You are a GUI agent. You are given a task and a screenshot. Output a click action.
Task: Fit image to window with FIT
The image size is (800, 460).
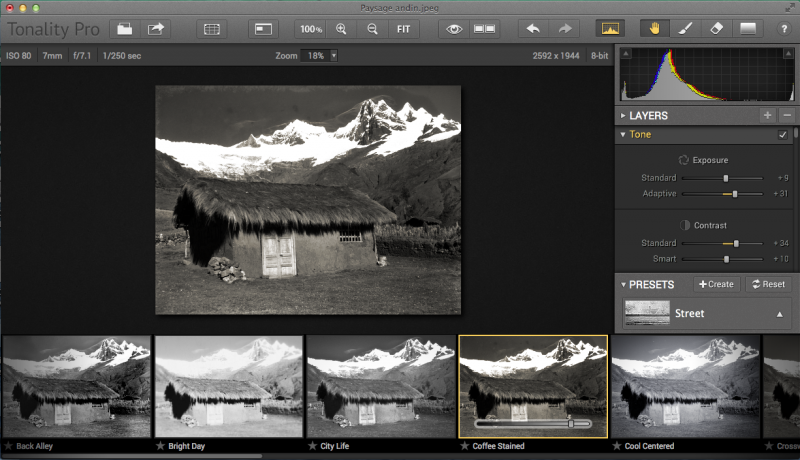coord(404,29)
